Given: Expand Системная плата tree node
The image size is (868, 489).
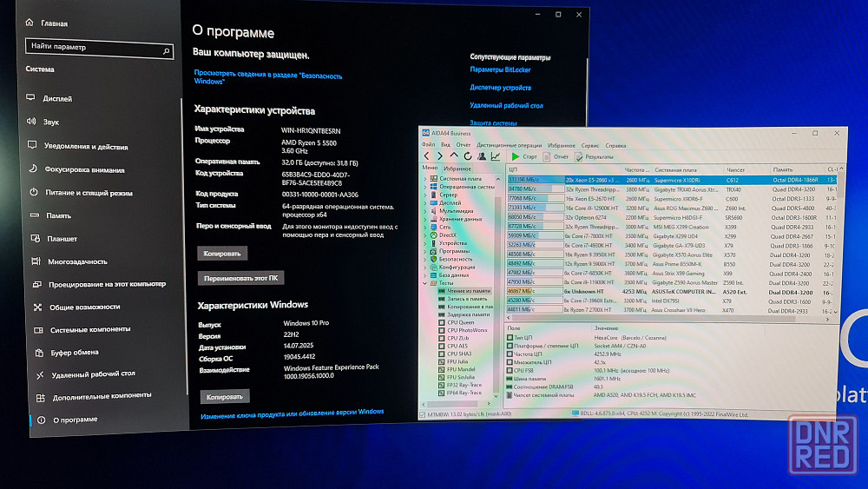Looking at the screenshot, I should point(425,179).
